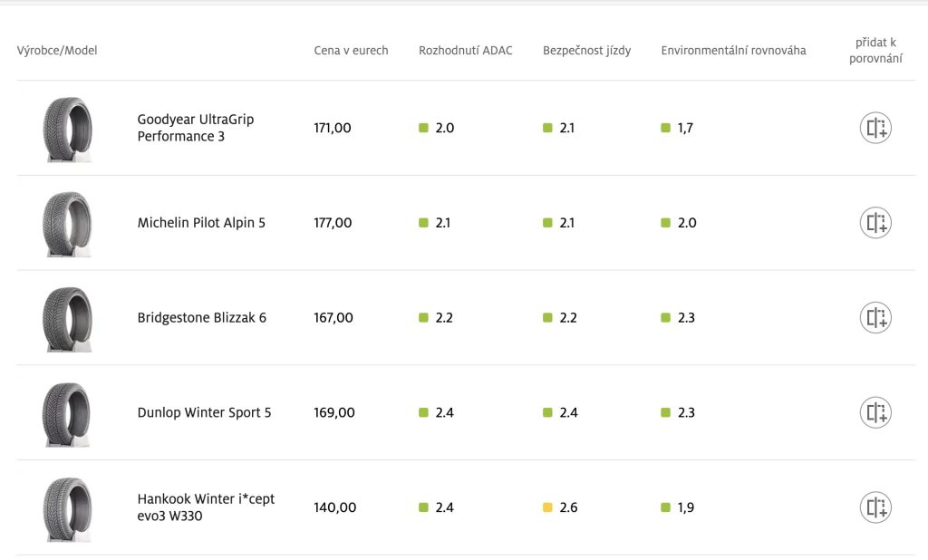The width and height of the screenshot is (928, 560).
Task: Sort by Cena v eurech column
Action: click(351, 51)
